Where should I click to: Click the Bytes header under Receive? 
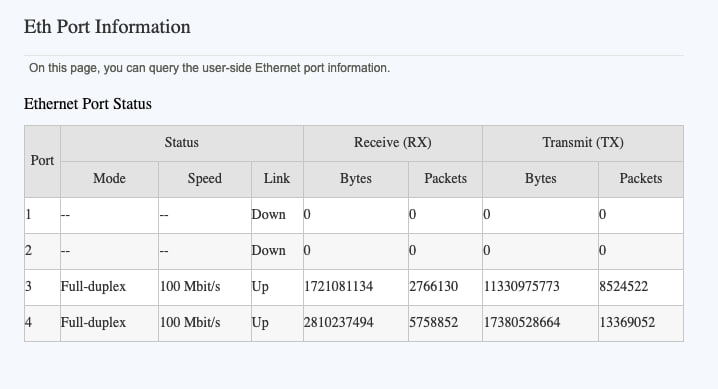pos(356,178)
